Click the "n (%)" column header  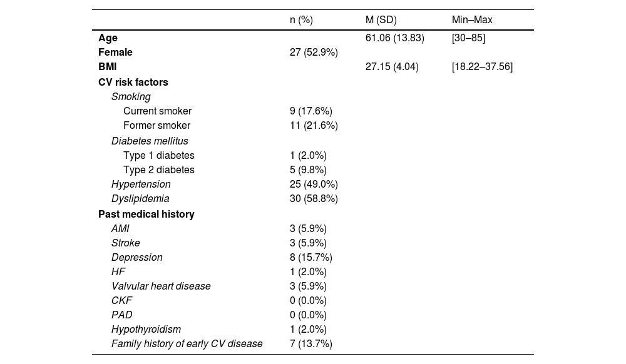coord(301,20)
